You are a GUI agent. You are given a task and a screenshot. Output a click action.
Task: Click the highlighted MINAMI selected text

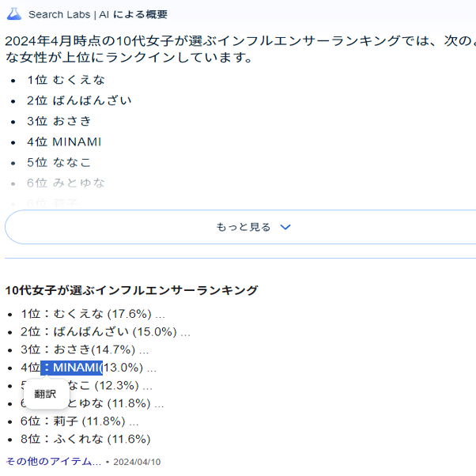tap(72, 368)
